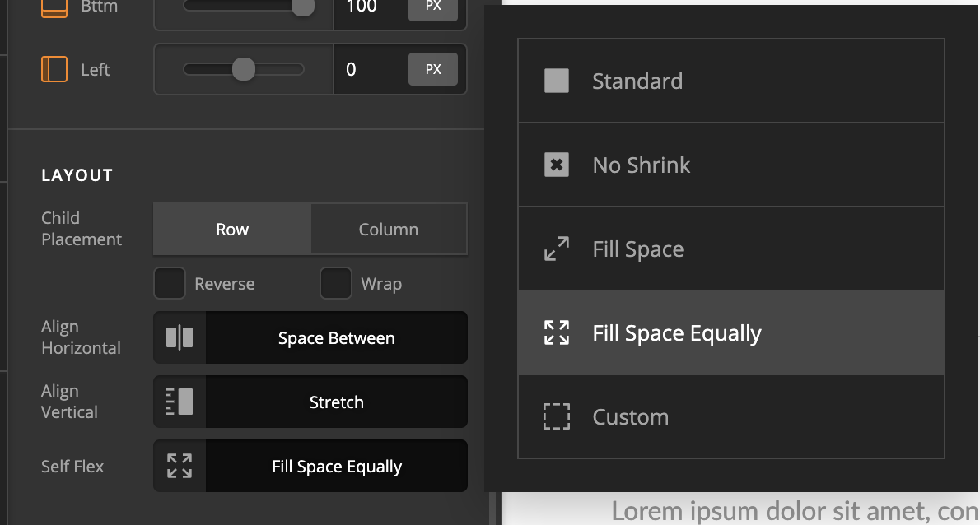Select the Custom flex icon
980x525 pixels.
pos(557,416)
